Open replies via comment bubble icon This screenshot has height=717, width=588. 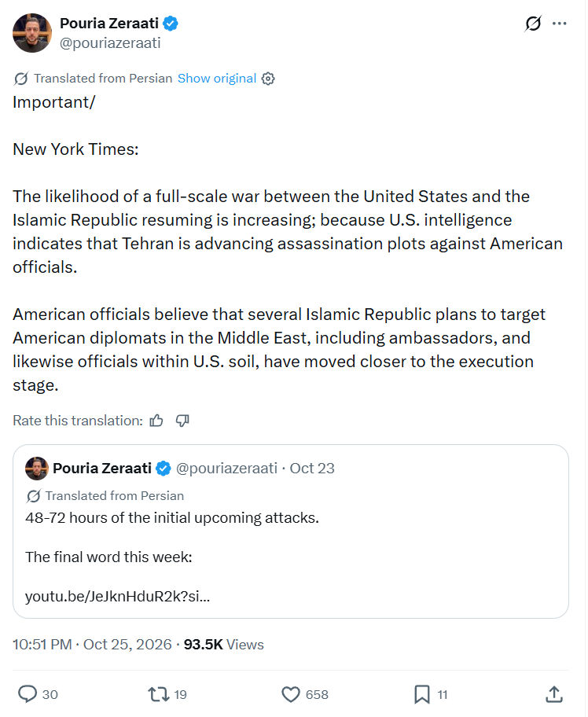click(28, 694)
